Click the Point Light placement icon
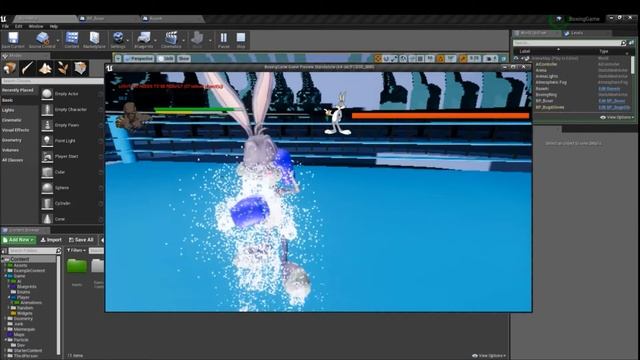640x360 pixels. [47, 141]
